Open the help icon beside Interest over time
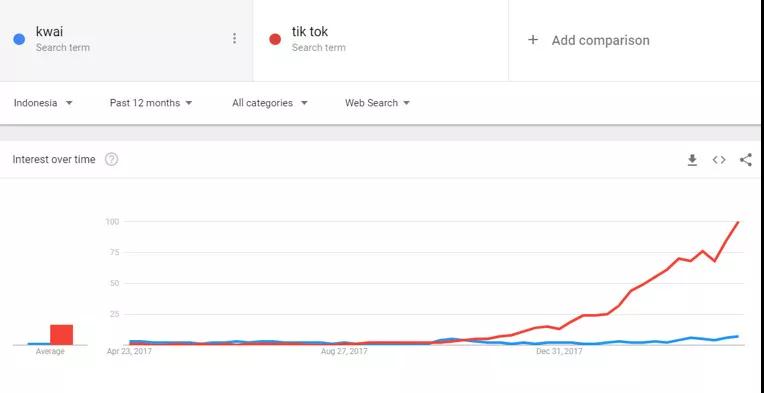Screen dimensions: 764x393 tap(112, 159)
